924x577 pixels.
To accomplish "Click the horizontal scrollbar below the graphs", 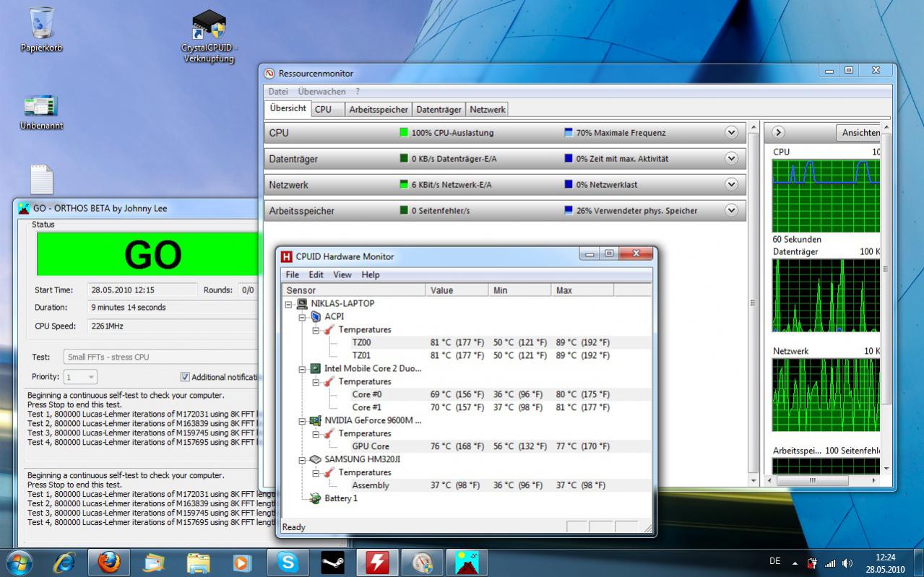I will click(822, 480).
